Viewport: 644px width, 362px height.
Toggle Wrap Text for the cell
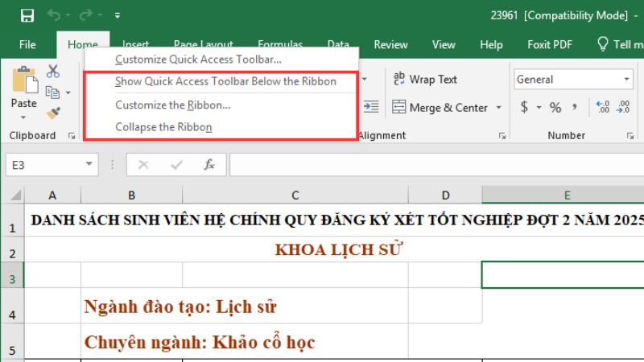[x=424, y=80]
